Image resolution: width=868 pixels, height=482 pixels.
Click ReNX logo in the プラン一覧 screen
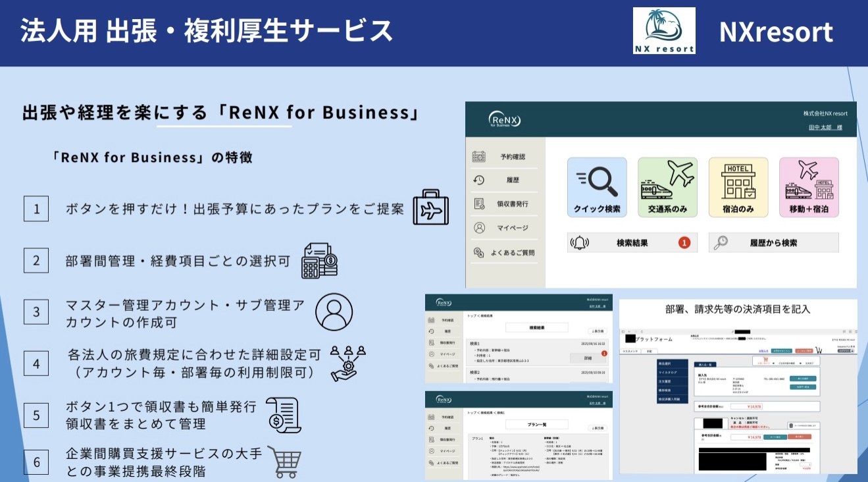[x=444, y=399]
